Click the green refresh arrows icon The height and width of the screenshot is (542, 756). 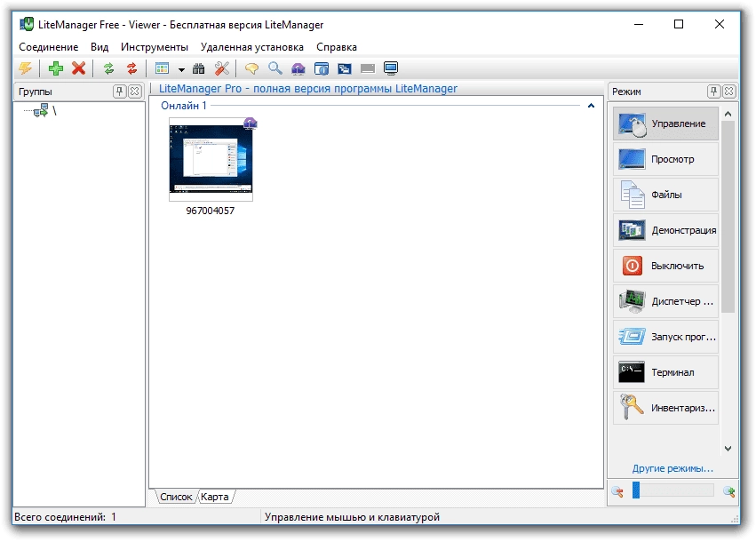tap(109, 68)
